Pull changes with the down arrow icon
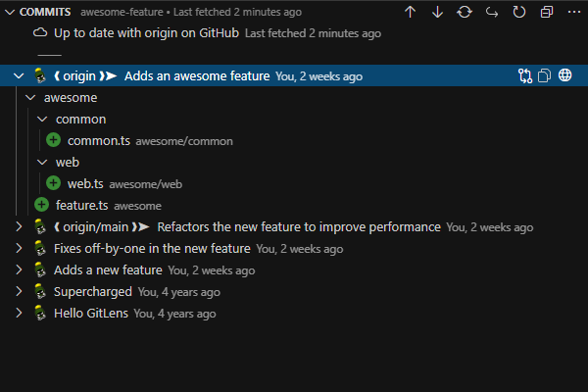Image resolution: width=588 pixels, height=392 pixels. click(437, 12)
